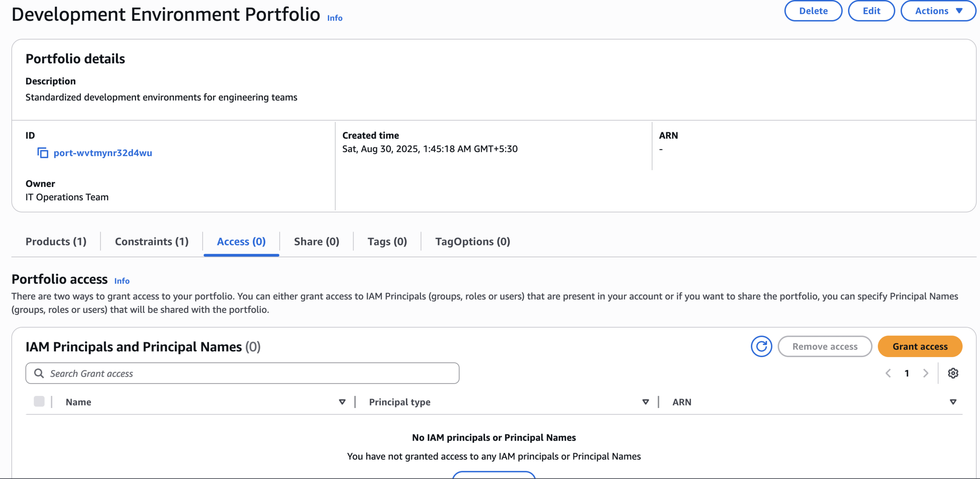This screenshot has height=479, width=980.
Task: Switch to the Constraints (1) tab
Action: click(152, 241)
